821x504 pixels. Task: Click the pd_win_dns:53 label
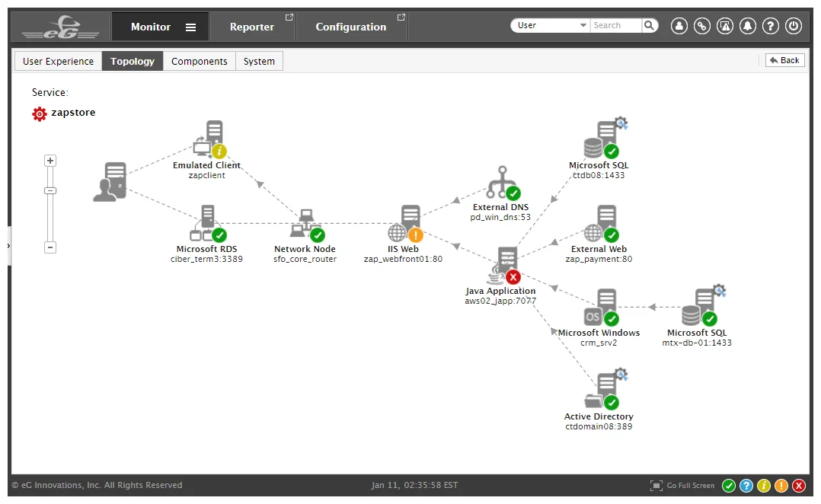click(x=500, y=217)
